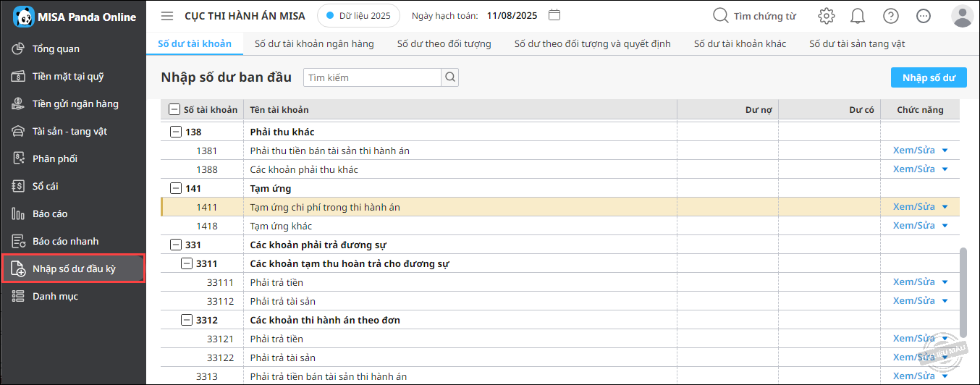The height and width of the screenshot is (385, 980).
Task: Click the vertical scrollbar of the table
Action: click(963, 292)
